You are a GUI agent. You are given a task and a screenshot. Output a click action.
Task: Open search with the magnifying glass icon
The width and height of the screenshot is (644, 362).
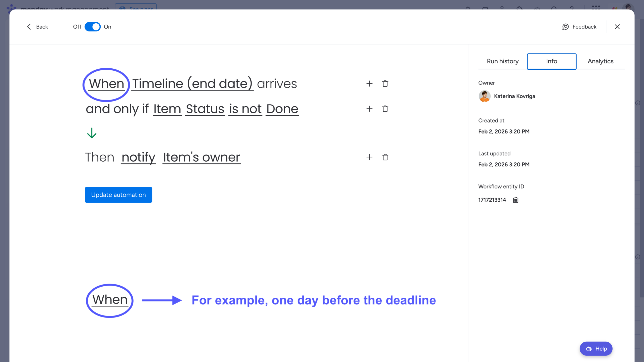point(554,8)
